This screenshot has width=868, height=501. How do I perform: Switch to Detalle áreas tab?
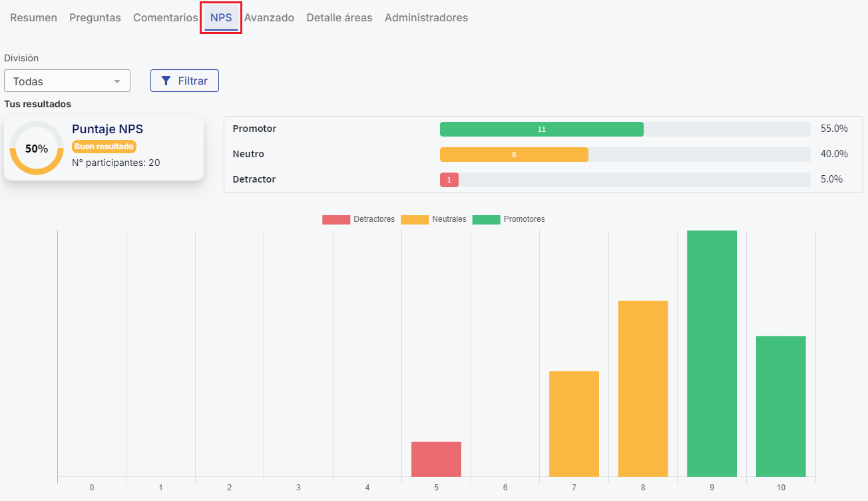click(339, 18)
